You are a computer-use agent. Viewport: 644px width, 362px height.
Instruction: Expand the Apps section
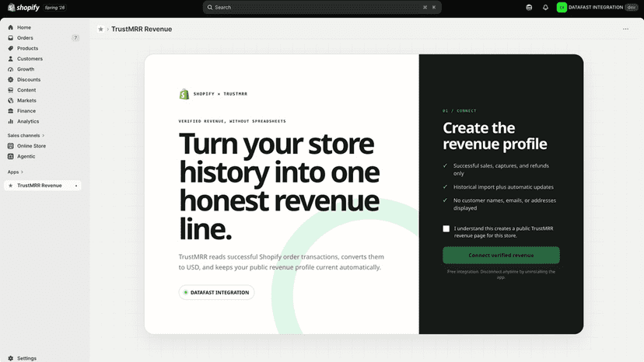pyautogui.click(x=16, y=172)
